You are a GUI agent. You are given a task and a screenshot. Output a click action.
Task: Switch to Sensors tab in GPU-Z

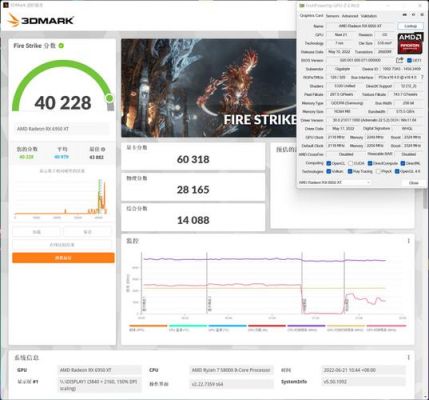[332, 16]
